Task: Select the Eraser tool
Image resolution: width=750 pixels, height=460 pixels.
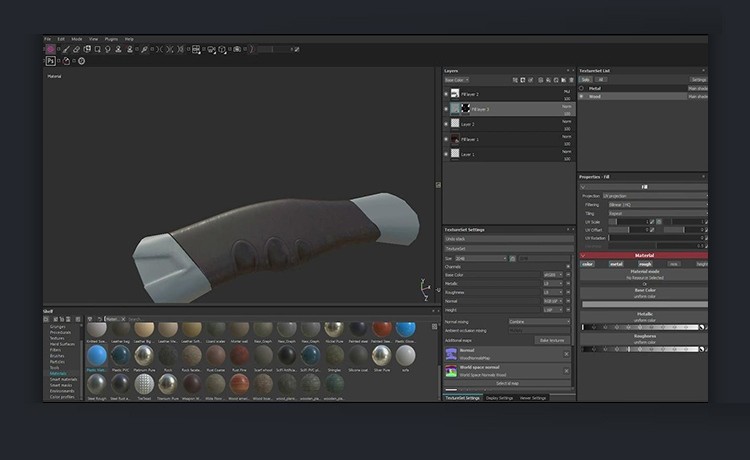Action: point(77,49)
